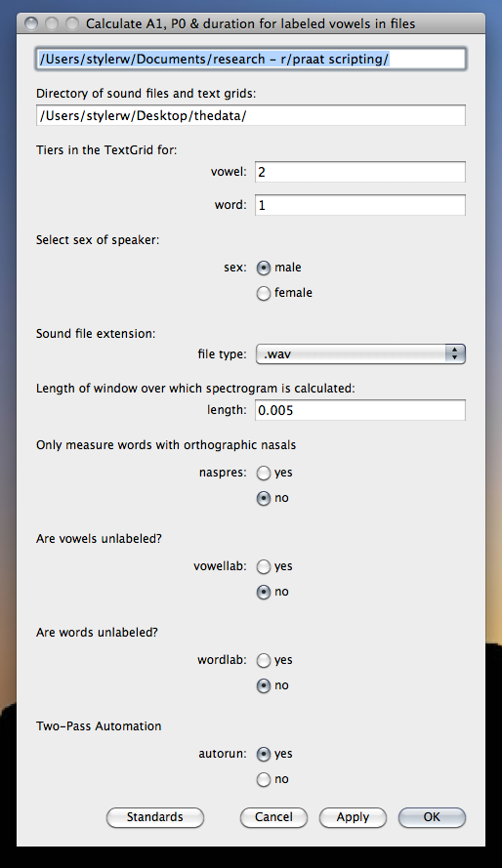Click the praat scripting path field
The width and height of the screenshot is (502, 868).
pyautogui.click(x=251, y=60)
